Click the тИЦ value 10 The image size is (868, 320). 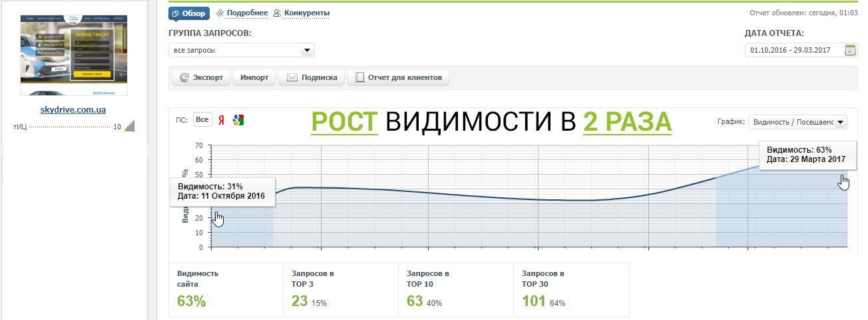coord(117,126)
